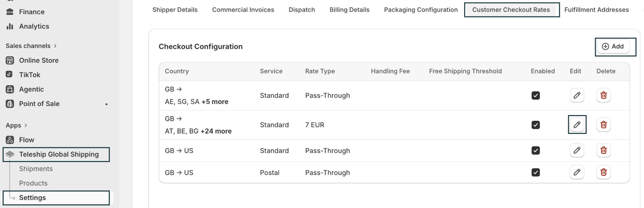The height and width of the screenshot is (208, 644).
Task: Delete the GB to US Postal rate
Action: coord(604,172)
